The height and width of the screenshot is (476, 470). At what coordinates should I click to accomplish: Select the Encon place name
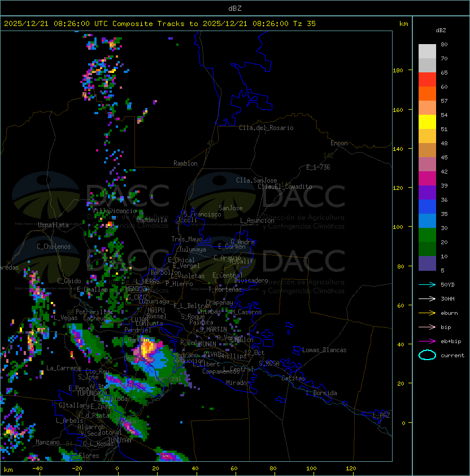[339, 143]
